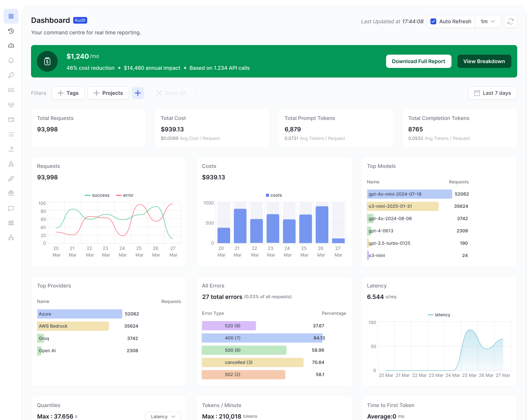Toggle the error series in Requests legend
532x420 pixels.
pyautogui.click(x=125, y=195)
